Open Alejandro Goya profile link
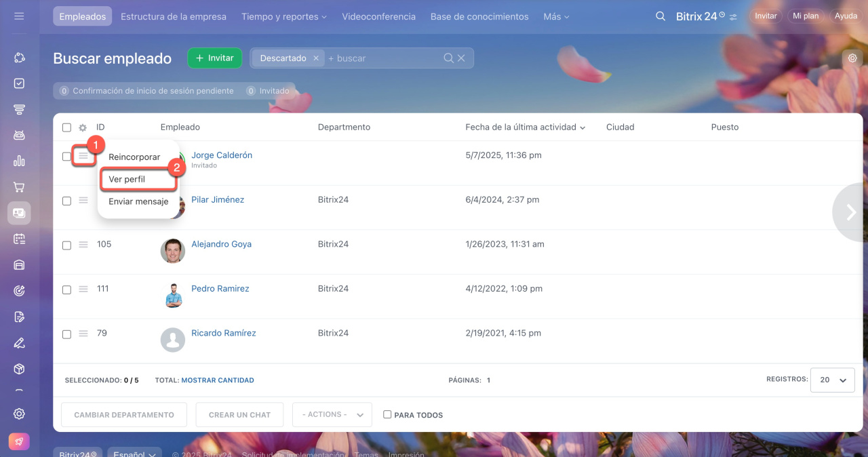868x457 pixels. click(221, 244)
